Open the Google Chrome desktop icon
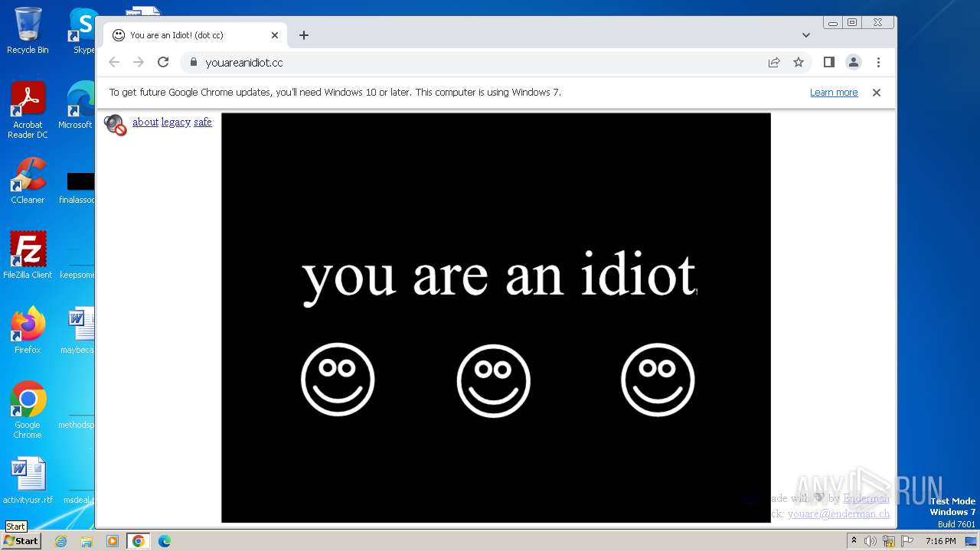The width and height of the screenshot is (980, 551). (x=28, y=409)
